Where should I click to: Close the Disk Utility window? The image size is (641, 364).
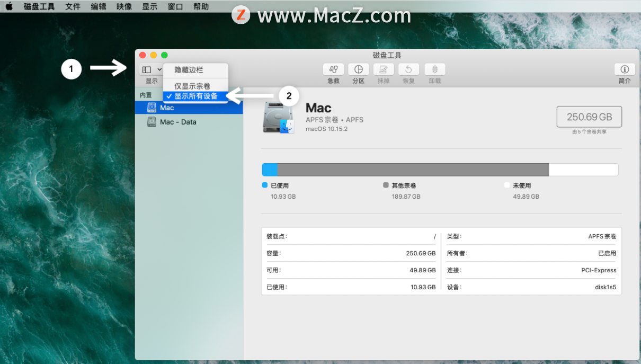point(143,55)
